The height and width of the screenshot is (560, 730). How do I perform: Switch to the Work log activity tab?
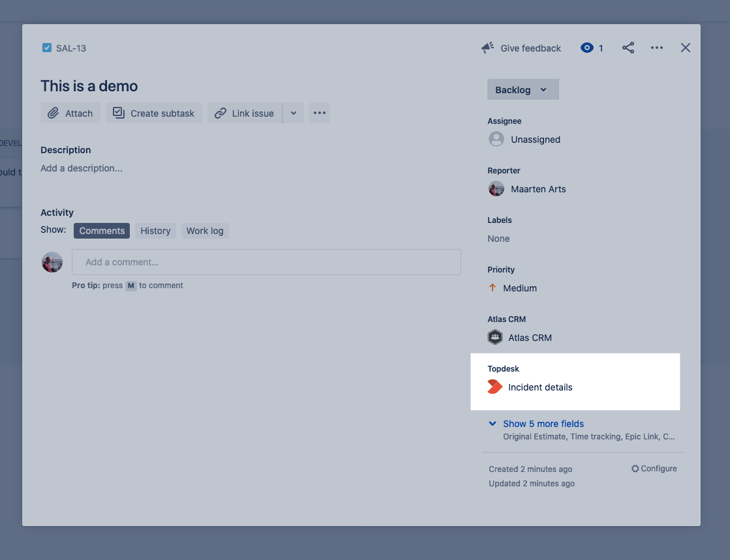tap(205, 231)
